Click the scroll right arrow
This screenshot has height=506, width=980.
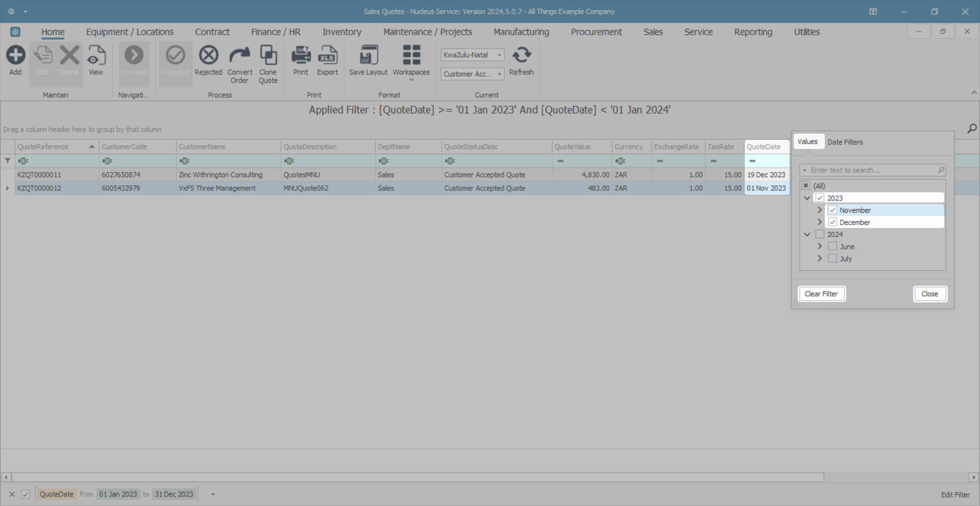[973, 477]
